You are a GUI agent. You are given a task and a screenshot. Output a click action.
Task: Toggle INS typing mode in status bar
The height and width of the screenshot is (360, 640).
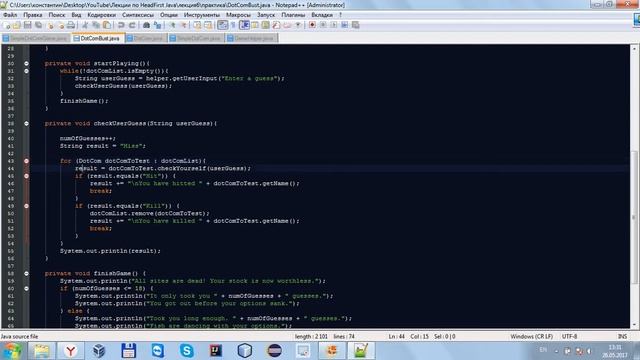[x=622, y=336]
